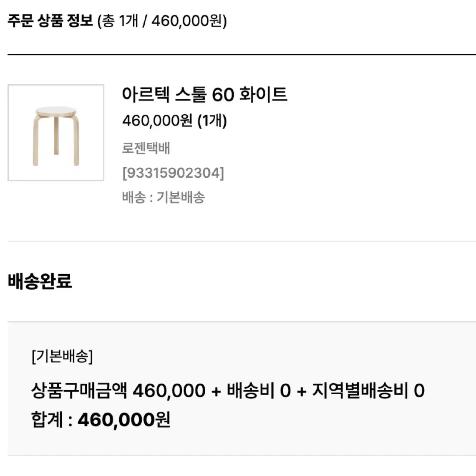
Task: Click the 합계 label
Action: point(47,420)
